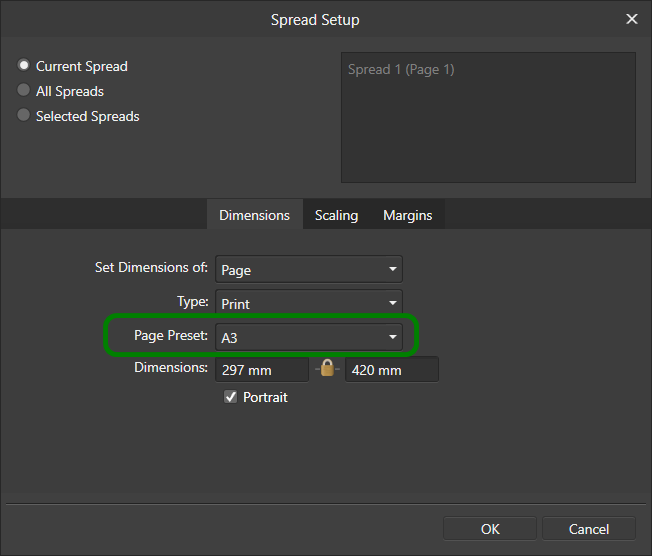The height and width of the screenshot is (556, 652).
Task: Confirm with the OK button
Action: pos(490,529)
